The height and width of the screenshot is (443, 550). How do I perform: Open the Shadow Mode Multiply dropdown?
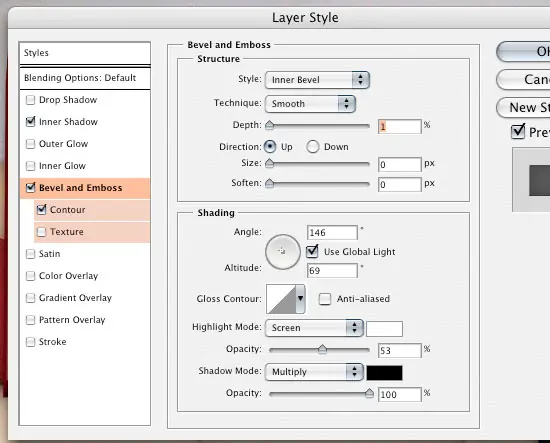tap(314, 372)
